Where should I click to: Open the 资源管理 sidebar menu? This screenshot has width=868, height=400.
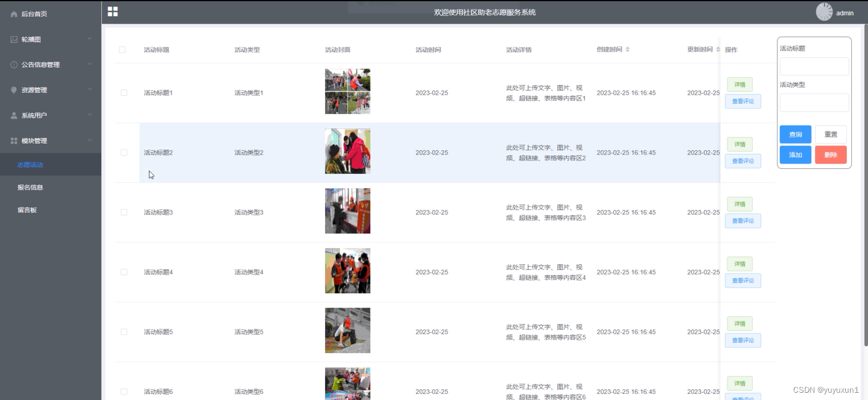tap(51, 90)
